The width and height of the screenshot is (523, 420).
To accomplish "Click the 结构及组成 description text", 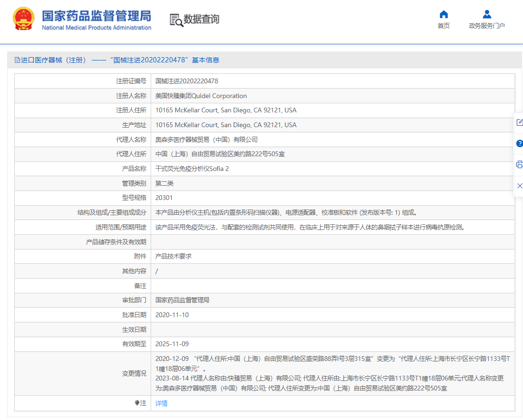I will click(286, 212).
